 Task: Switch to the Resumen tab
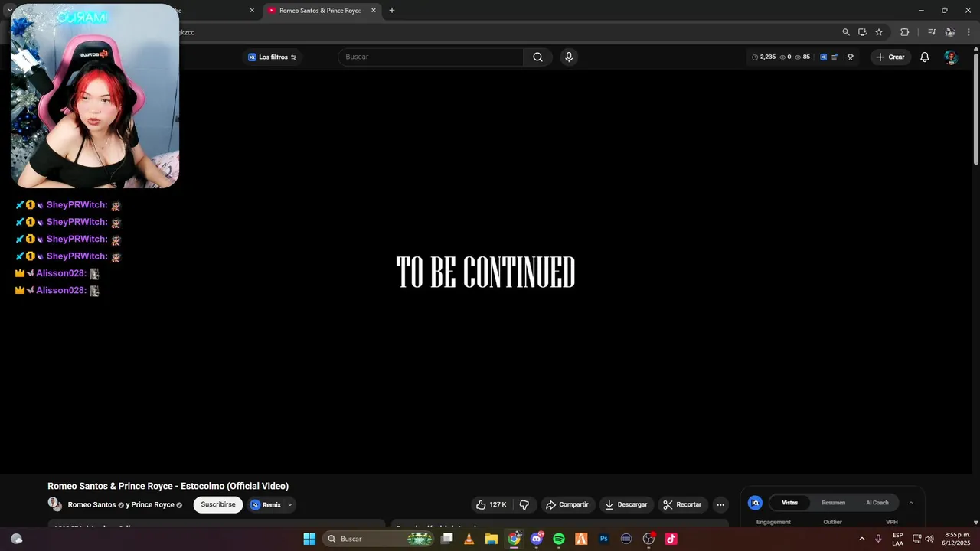tap(833, 503)
